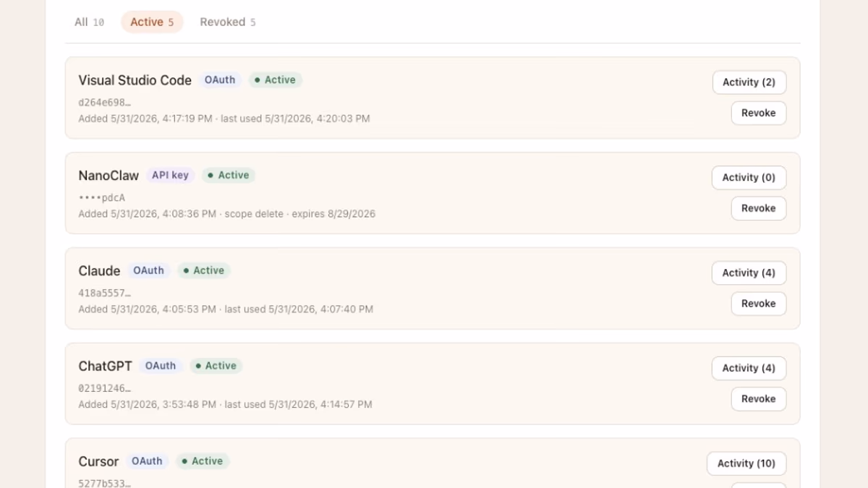
Task: Open Activity (2) for Visual Studio Code
Action: pyautogui.click(x=749, y=82)
